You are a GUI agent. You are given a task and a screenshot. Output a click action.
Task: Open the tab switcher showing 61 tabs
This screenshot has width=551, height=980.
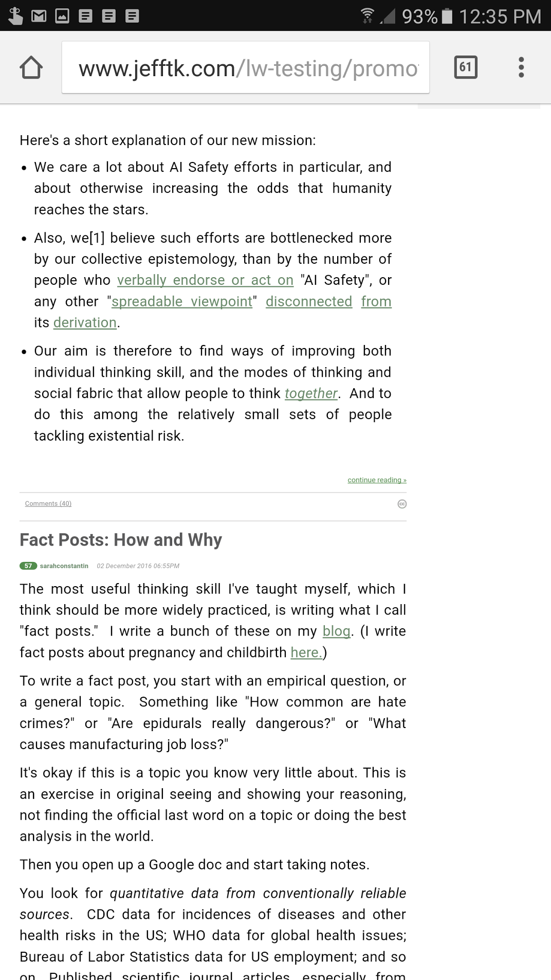[466, 67]
